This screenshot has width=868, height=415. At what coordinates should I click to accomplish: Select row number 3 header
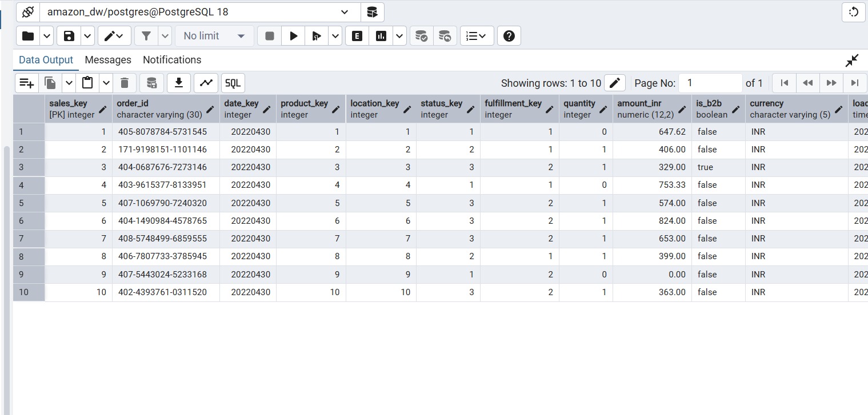click(x=29, y=167)
